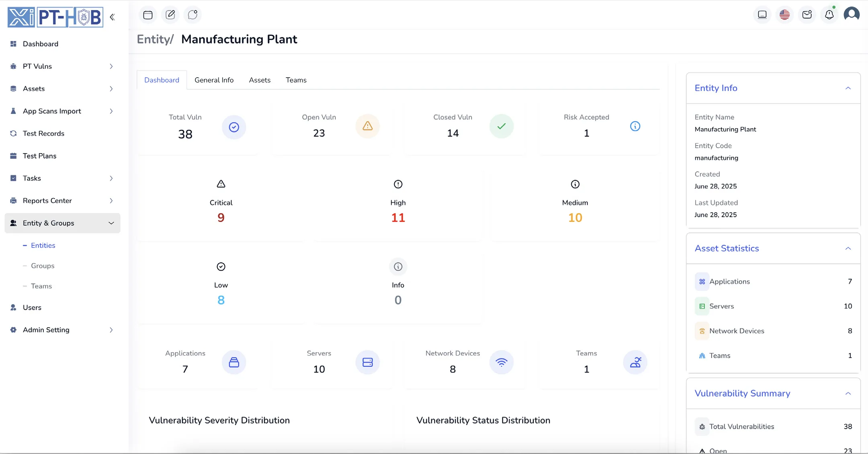This screenshot has width=868, height=454.
Task: Select Teams under Entity & Groups
Action: (41, 286)
